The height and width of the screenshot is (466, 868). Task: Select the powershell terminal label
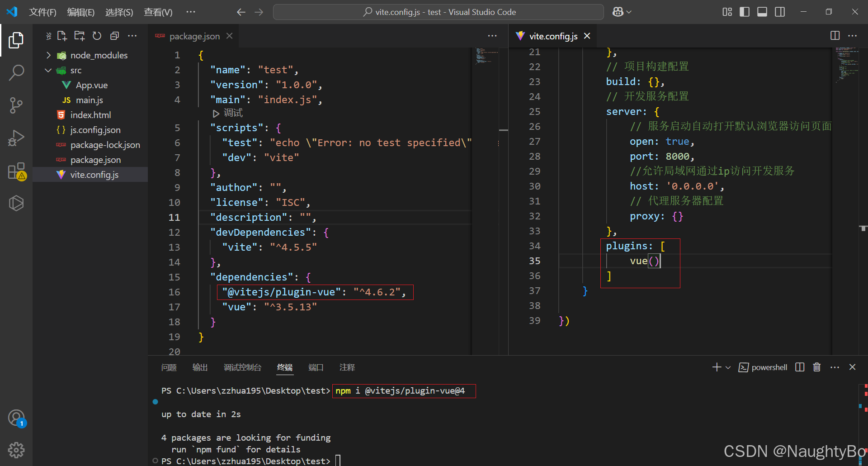(763, 367)
